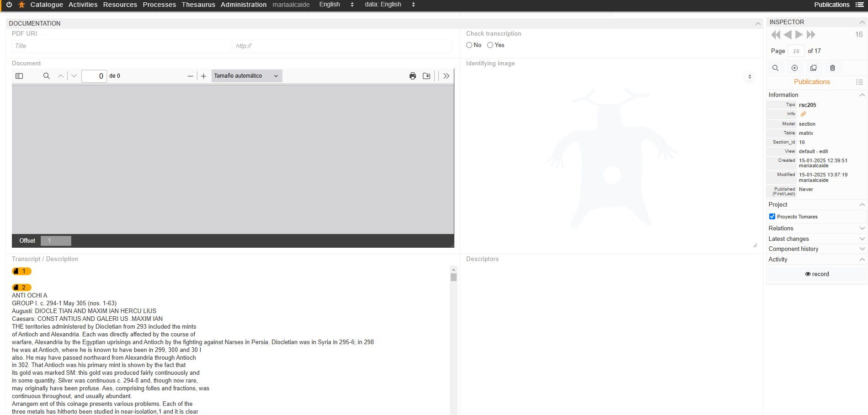Open the Tamaño automático zoom dropdown
868x415 pixels.
pyautogui.click(x=247, y=76)
